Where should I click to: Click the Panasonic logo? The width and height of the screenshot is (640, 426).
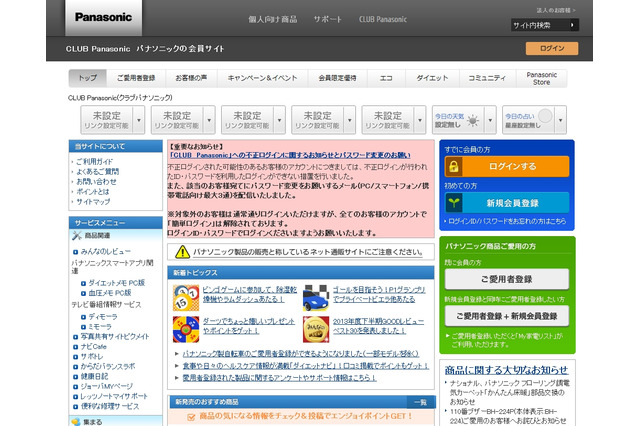click(103, 18)
